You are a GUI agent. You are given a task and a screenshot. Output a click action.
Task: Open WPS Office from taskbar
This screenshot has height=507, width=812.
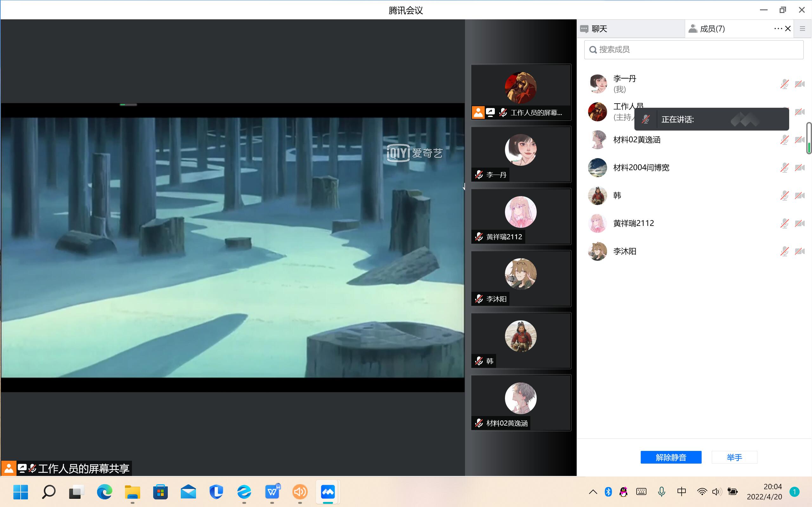(272, 492)
